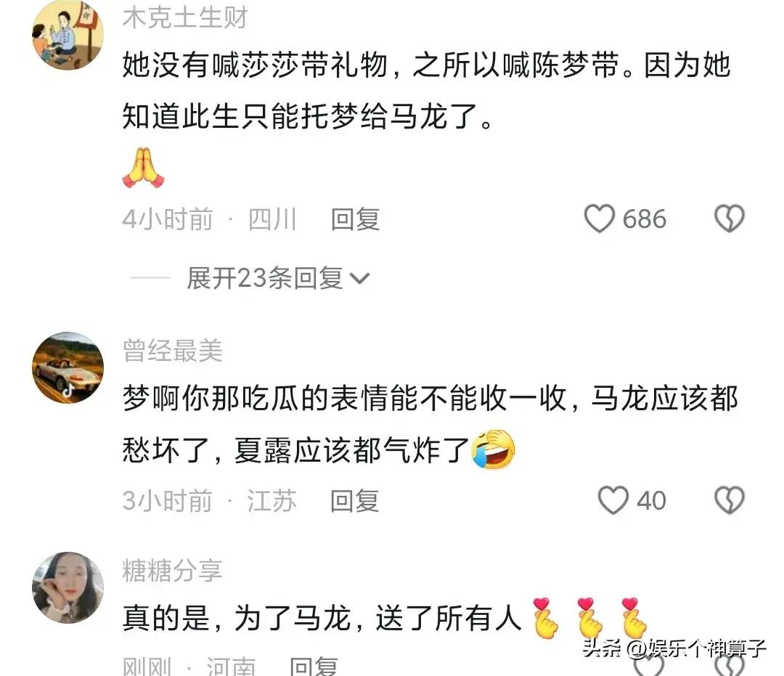This screenshot has width=784, height=676.
Task: Dislike the 曾经最美 comment via broken heart
Action: (x=729, y=500)
